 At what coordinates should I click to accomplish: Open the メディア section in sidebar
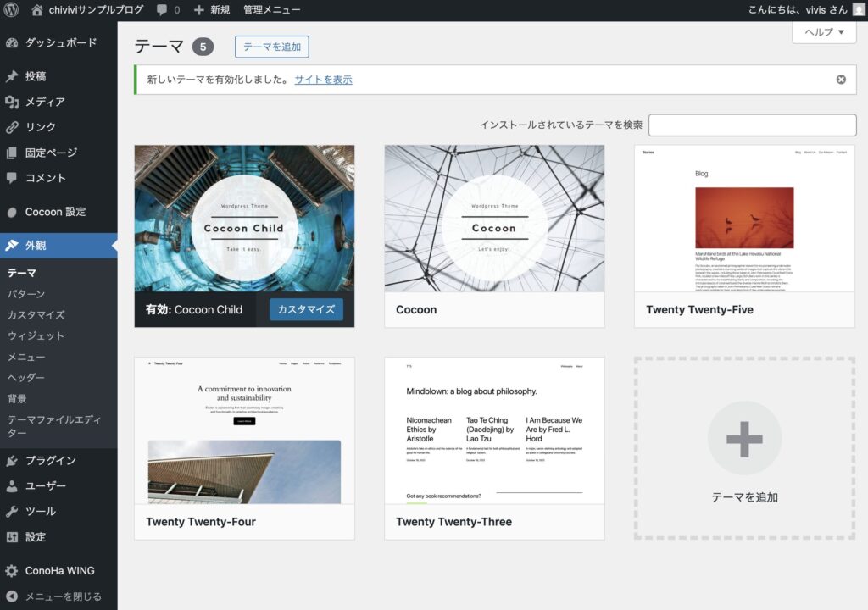[45, 102]
